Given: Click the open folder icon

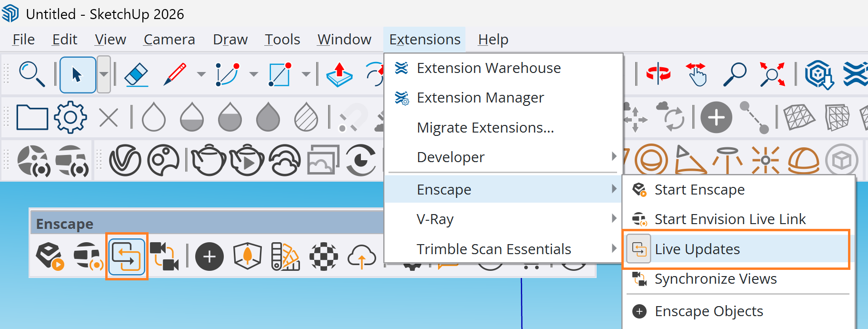Looking at the screenshot, I should pos(32,118).
